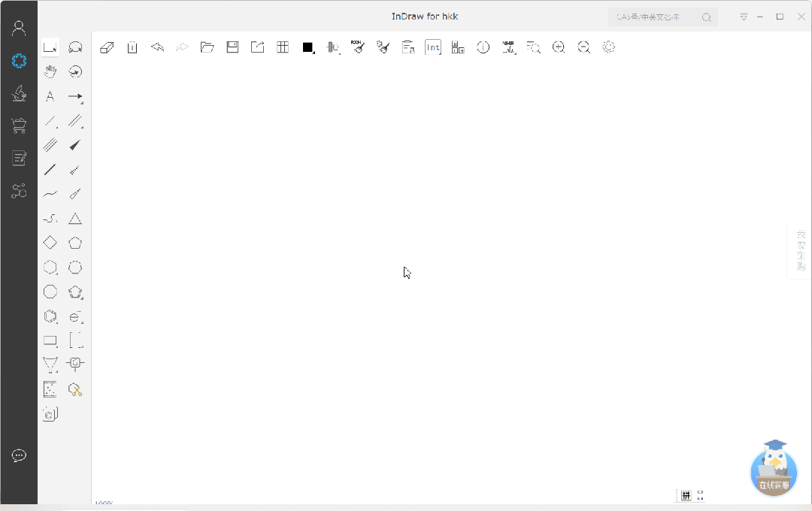Open the TLC plate tool
812x511 pixels.
coord(50,389)
